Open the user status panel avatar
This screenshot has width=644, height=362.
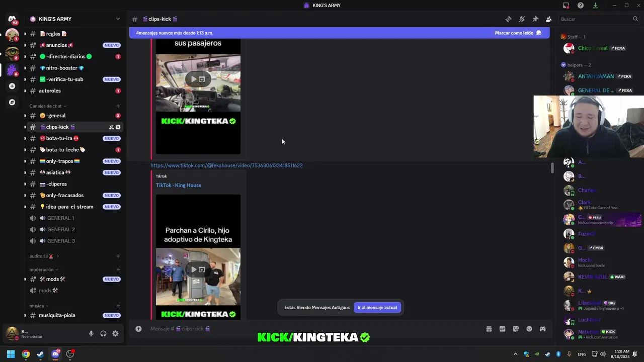[12, 333]
